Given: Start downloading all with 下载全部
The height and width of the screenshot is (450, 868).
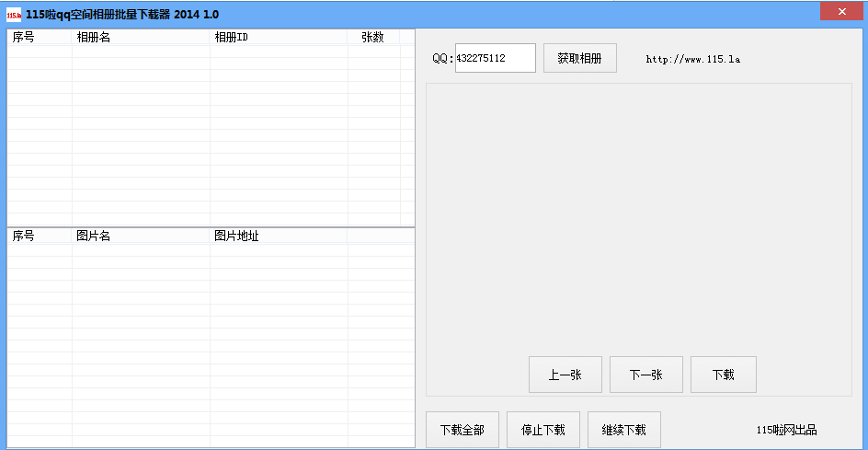Looking at the screenshot, I should point(463,430).
